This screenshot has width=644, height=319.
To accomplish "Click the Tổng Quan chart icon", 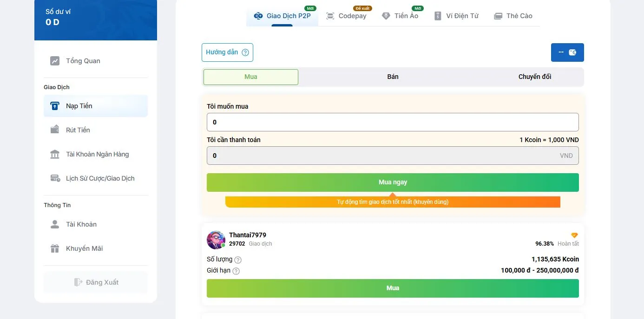I will [55, 61].
